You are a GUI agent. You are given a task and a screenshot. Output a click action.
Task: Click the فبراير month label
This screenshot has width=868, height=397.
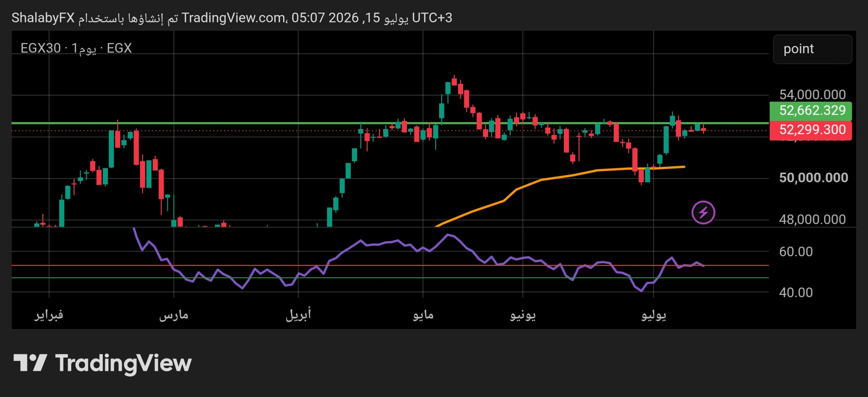49,315
